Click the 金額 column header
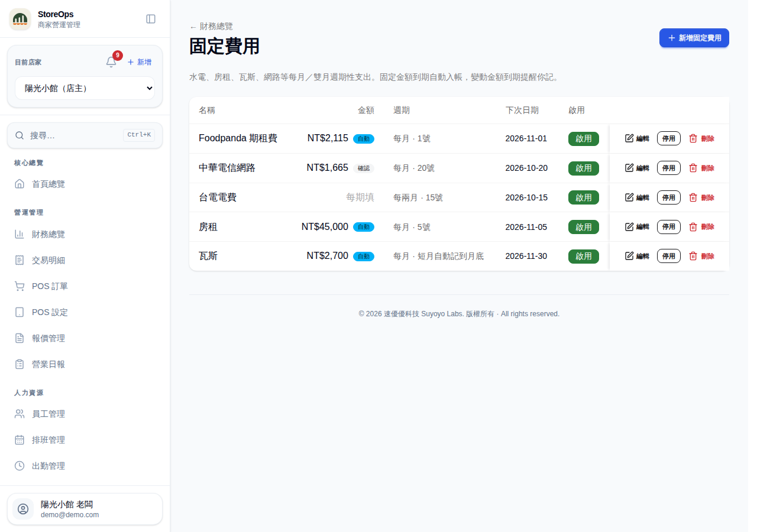The height and width of the screenshot is (532, 757). pos(366,111)
